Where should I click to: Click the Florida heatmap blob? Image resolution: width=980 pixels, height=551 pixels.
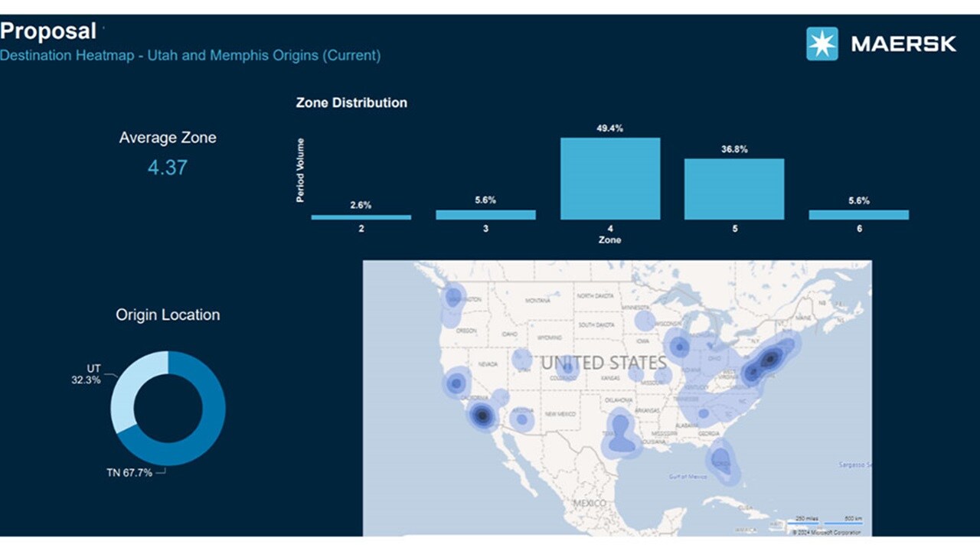720,461
